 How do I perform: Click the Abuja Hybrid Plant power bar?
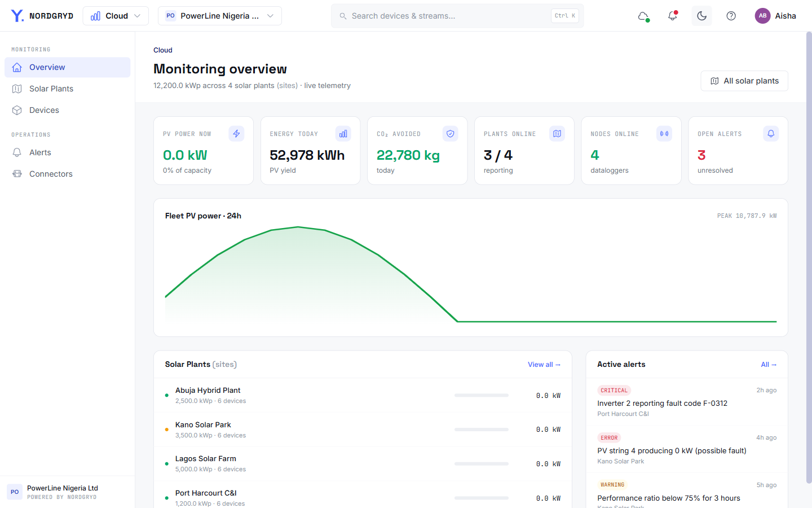[482, 395]
